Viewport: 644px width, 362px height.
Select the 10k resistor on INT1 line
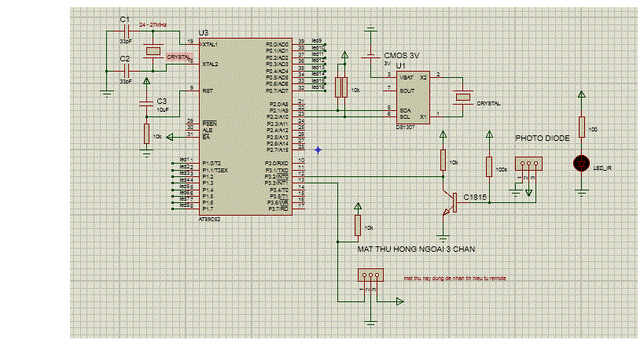point(358,226)
